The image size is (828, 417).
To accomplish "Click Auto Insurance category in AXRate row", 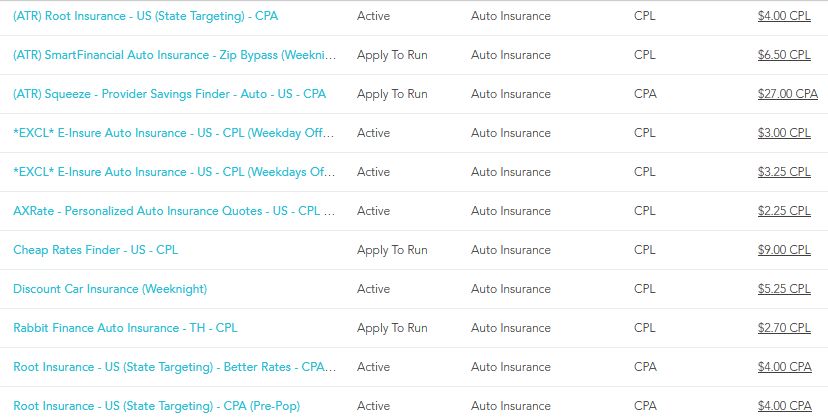I will [511, 211].
